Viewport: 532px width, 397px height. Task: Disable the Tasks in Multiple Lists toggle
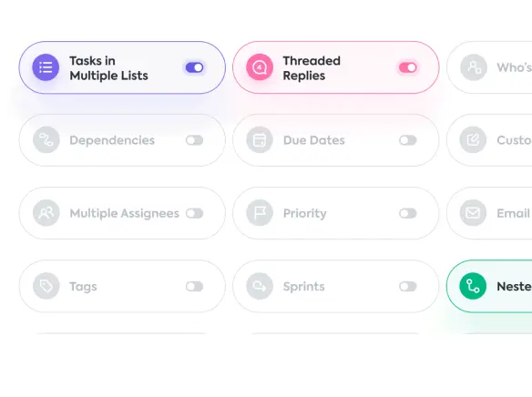194,67
